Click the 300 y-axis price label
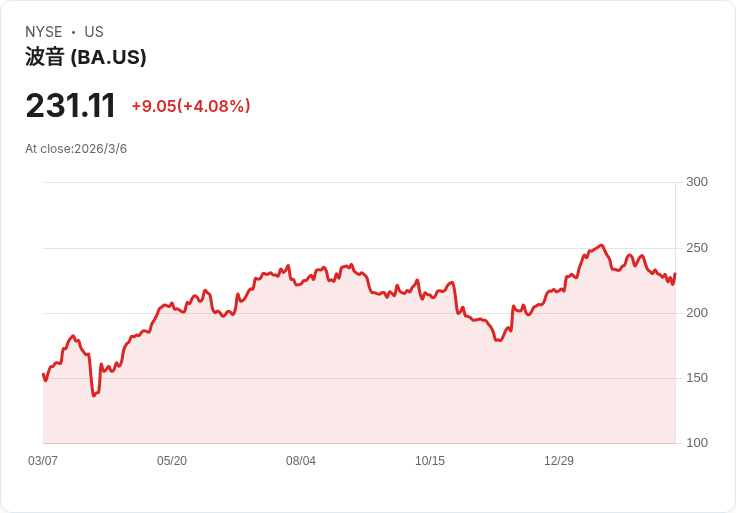The height and width of the screenshot is (513, 736). 697,182
